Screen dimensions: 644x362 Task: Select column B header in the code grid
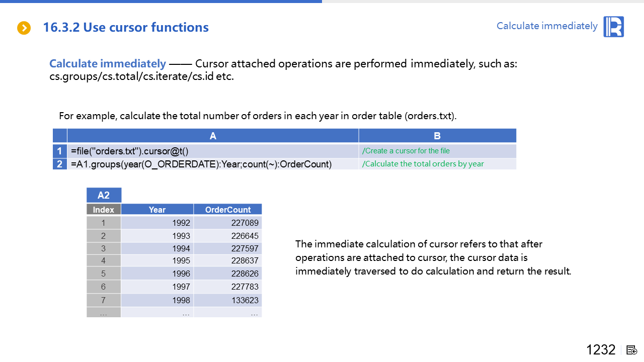[437, 136]
